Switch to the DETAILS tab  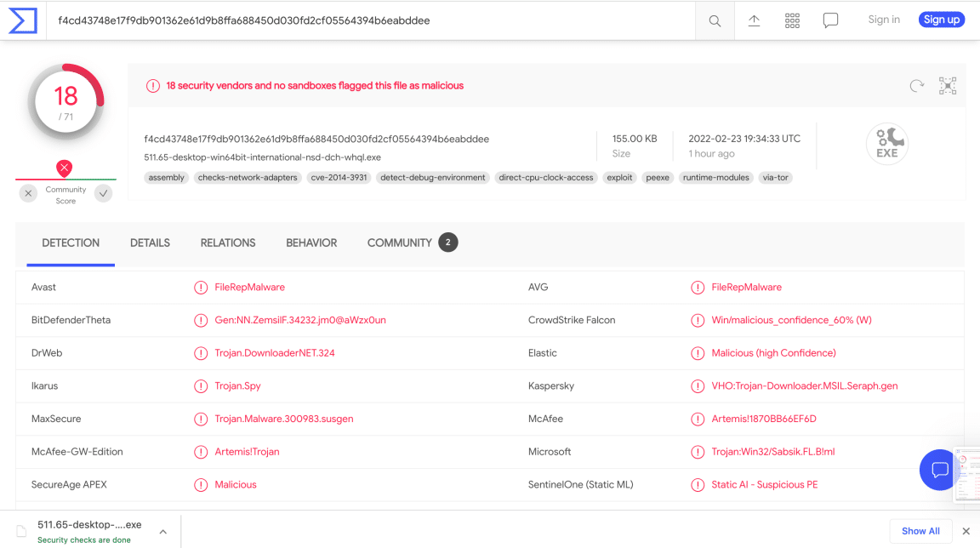[x=150, y=243]
